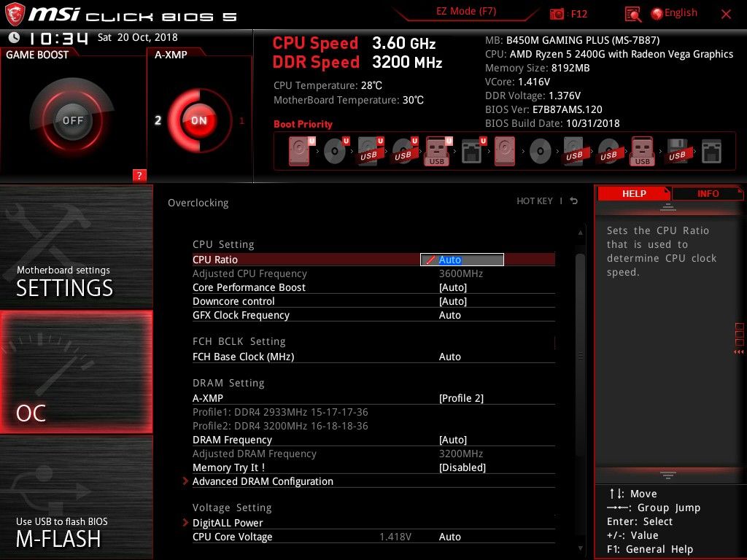Close the BIOS with the red X

pyautogui.click(x=726, y=15)
